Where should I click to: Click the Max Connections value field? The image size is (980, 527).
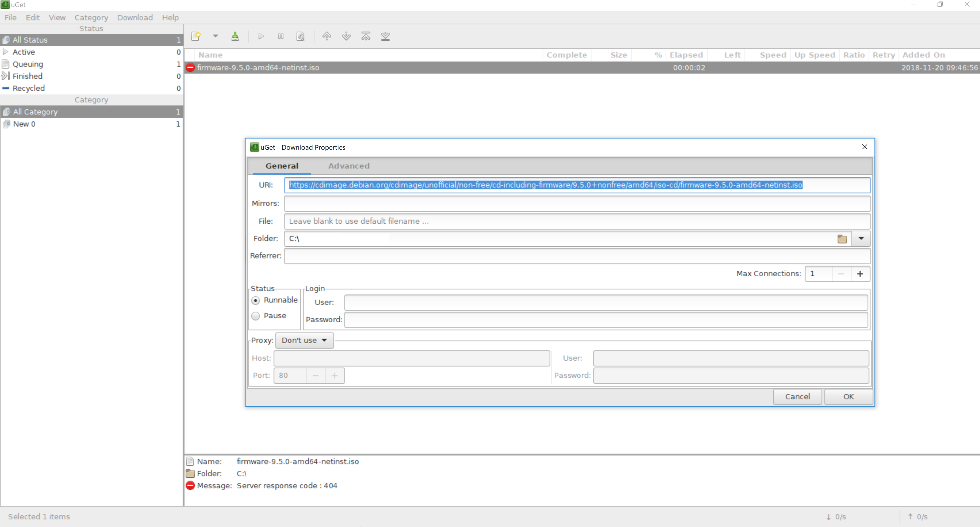point(819,274)
